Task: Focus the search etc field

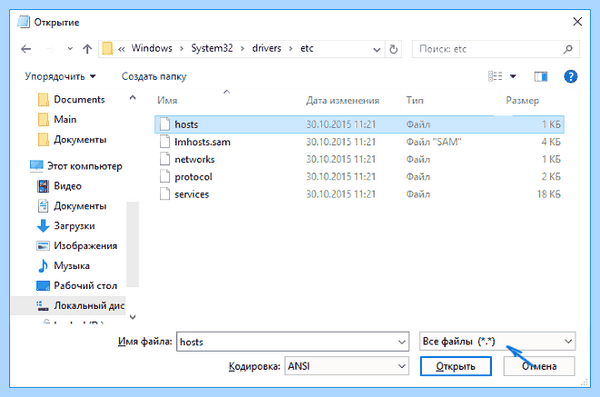Action: [x=496, y=49]
